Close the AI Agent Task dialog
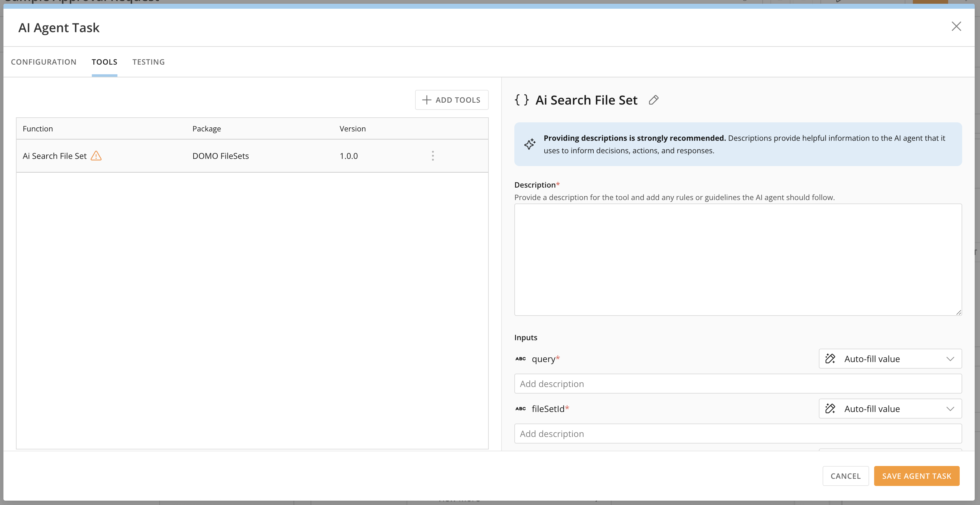 [x=956, y=26]
